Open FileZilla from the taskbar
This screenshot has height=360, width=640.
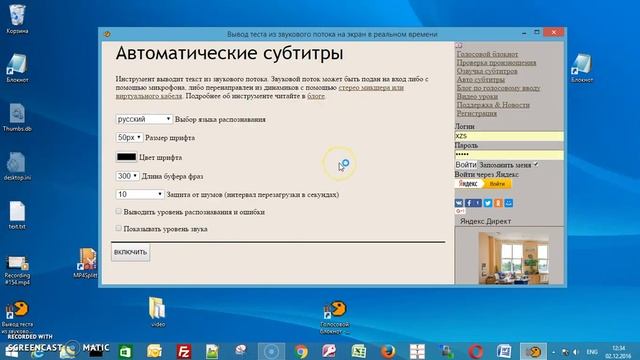coord(184,351)
